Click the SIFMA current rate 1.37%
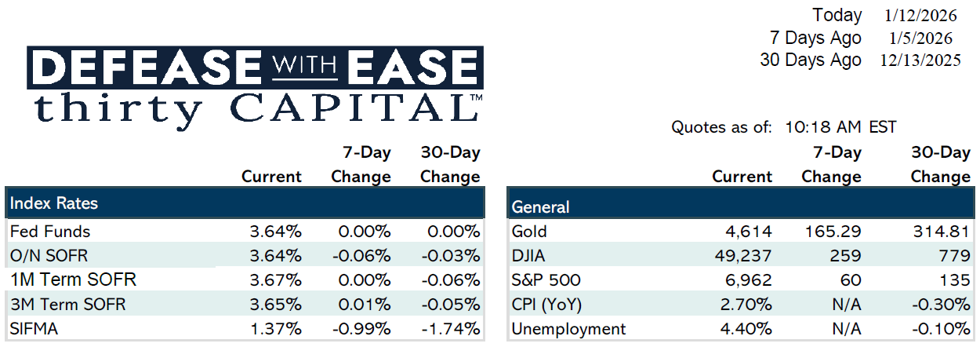This screenshot has height=347, width=980. click(x=275, y=329)
